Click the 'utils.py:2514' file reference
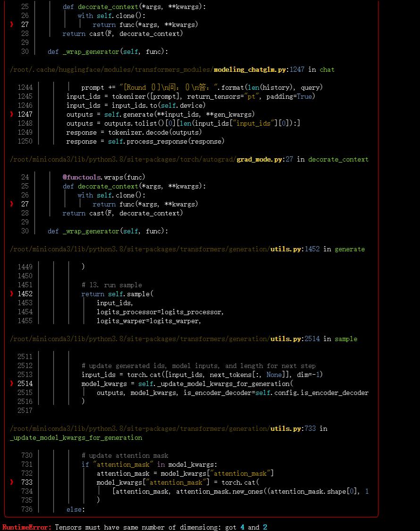Viewport: 420px width, 531px height. (x=295, y=339)
